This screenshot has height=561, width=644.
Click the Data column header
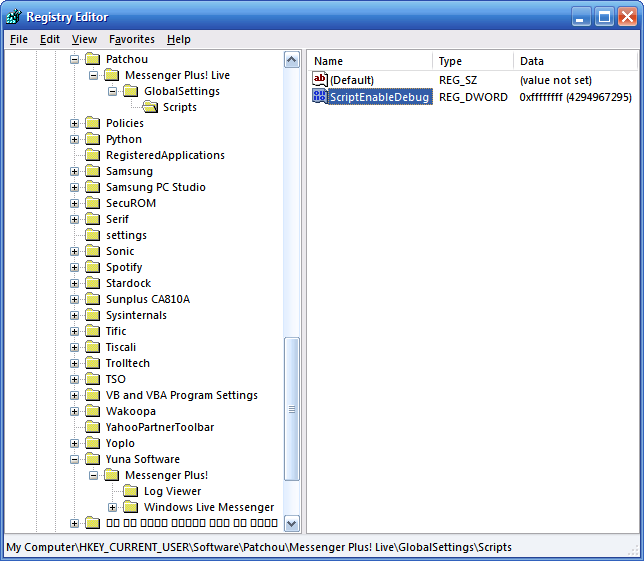tap(575, 61)
